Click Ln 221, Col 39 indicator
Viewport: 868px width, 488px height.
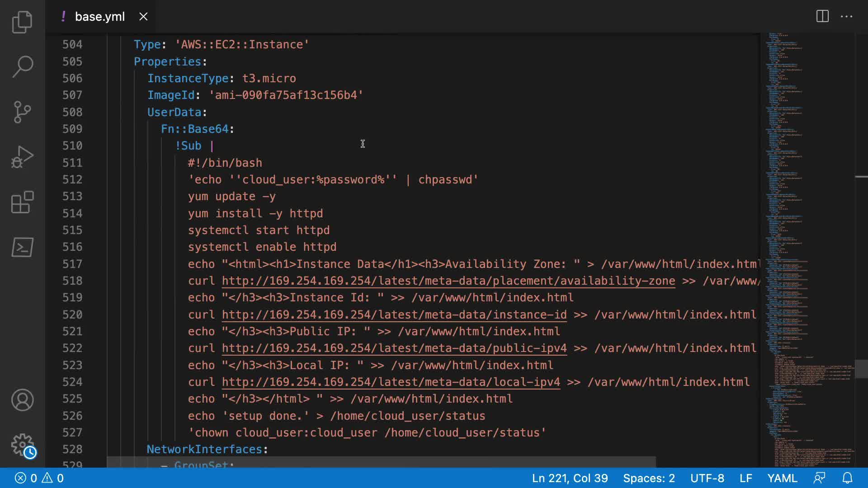click(570, 478)
